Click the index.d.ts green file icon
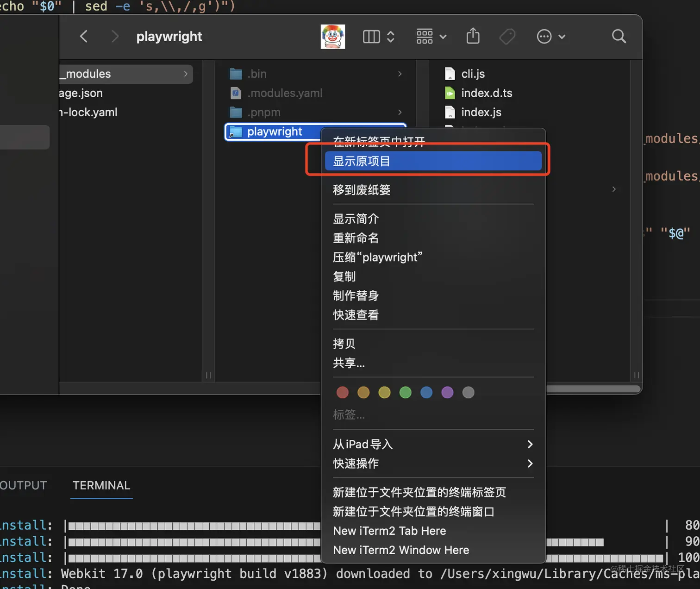The image size is (700, 589). tap(450, 93)
